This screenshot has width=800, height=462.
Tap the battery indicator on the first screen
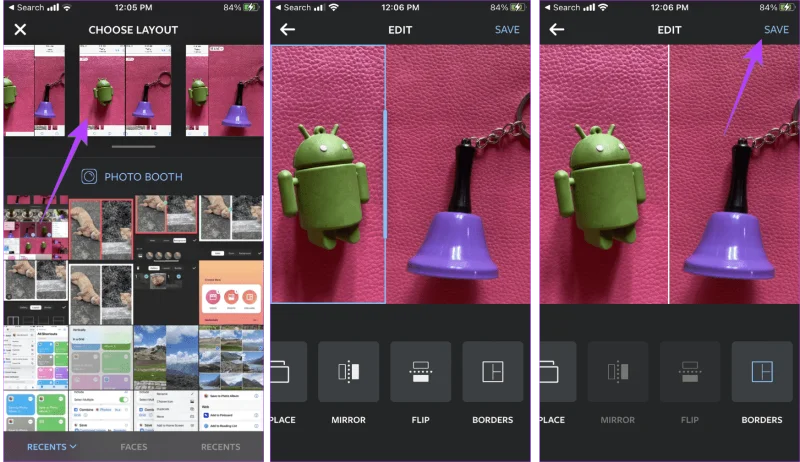[251, 8]
